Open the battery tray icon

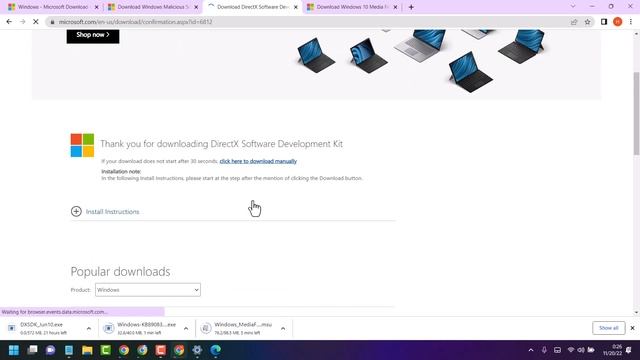point(591,350)
